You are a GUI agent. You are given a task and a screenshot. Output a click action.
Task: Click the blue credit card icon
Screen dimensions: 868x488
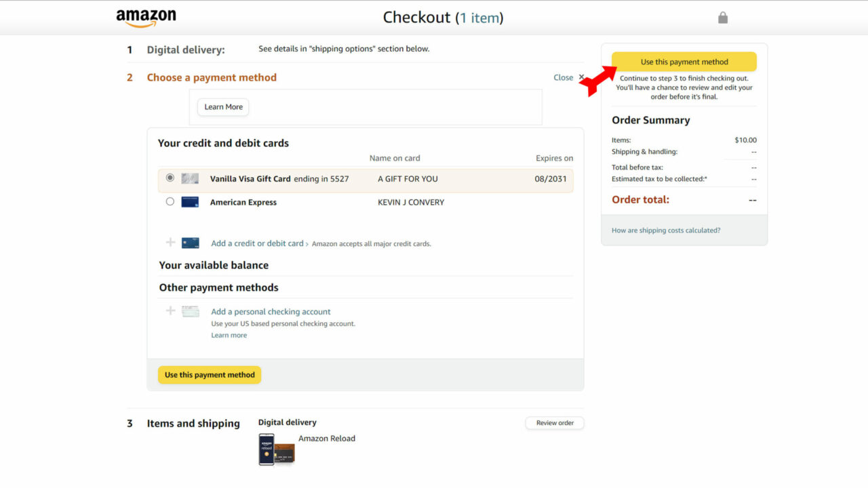pos(191,243)
